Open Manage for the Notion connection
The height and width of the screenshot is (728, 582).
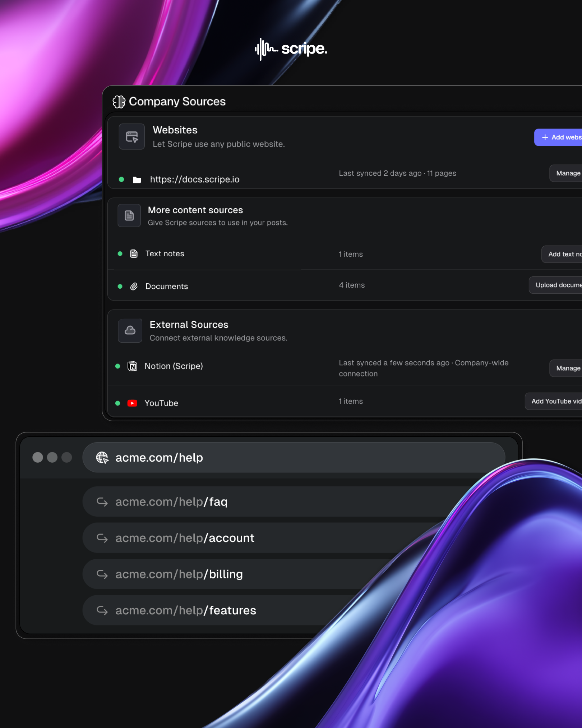[566, 368]
